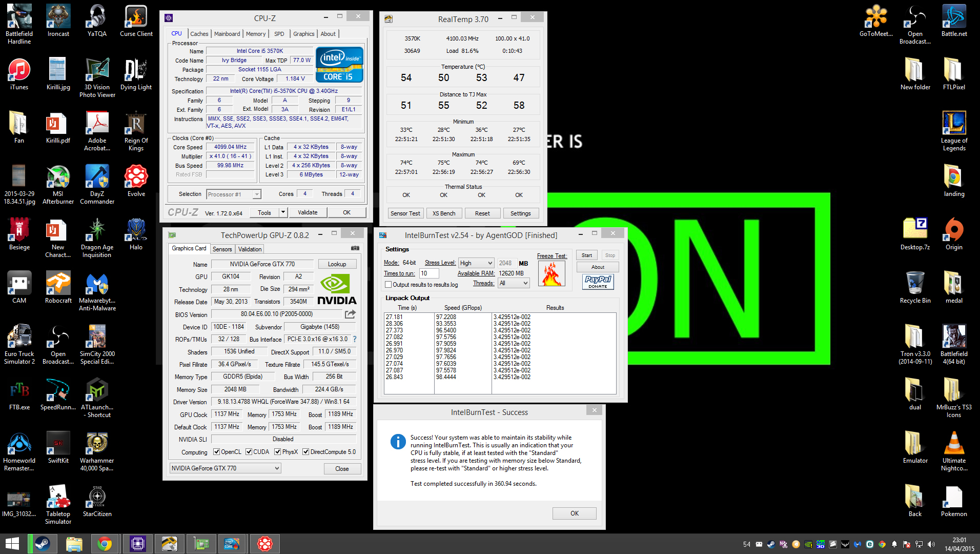Open the NVIDIA GeForce GTX 770 selector
The image size is (980, 554).
pos(226,468)
